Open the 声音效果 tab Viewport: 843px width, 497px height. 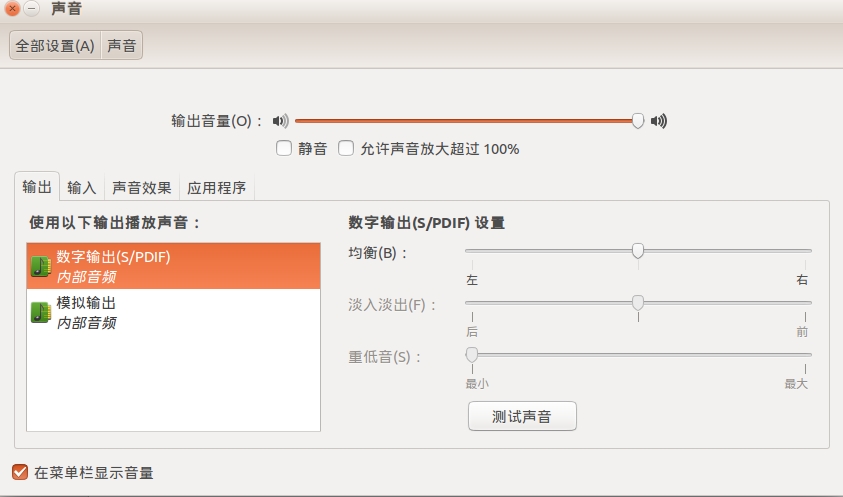click(141, 187)
